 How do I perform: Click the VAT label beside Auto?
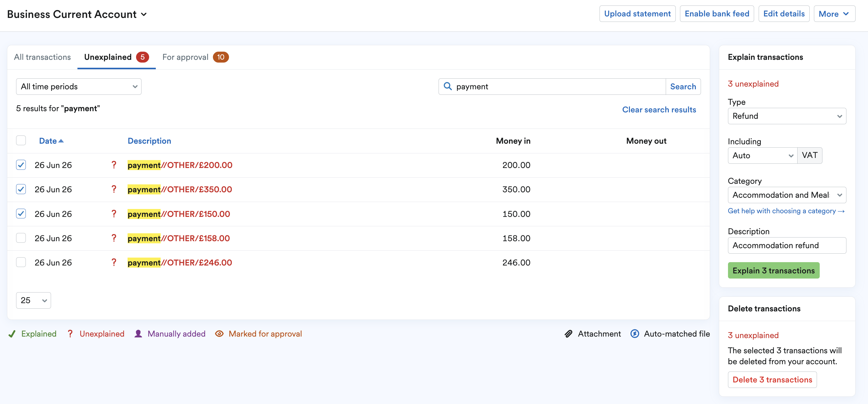pos(809,155)
